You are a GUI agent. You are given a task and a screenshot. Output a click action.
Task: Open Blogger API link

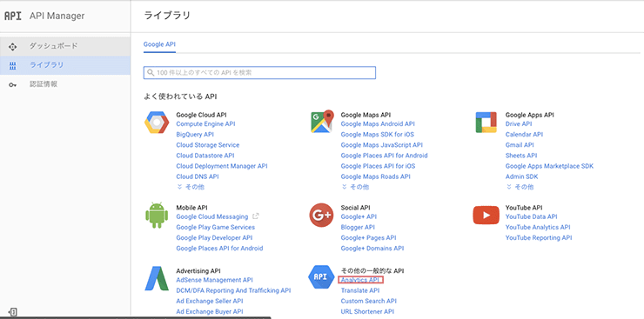tap(358, 227)
